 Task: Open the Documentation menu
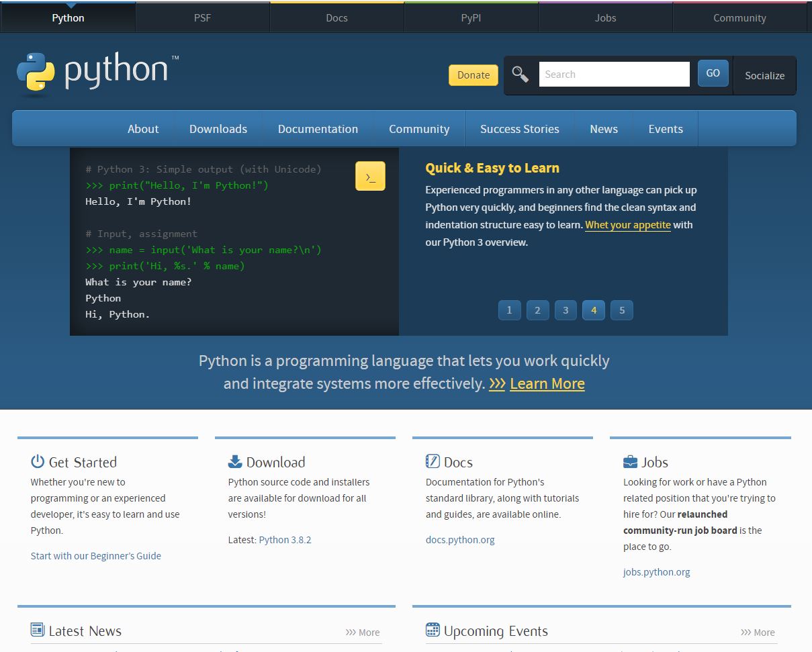pos(318,129)
